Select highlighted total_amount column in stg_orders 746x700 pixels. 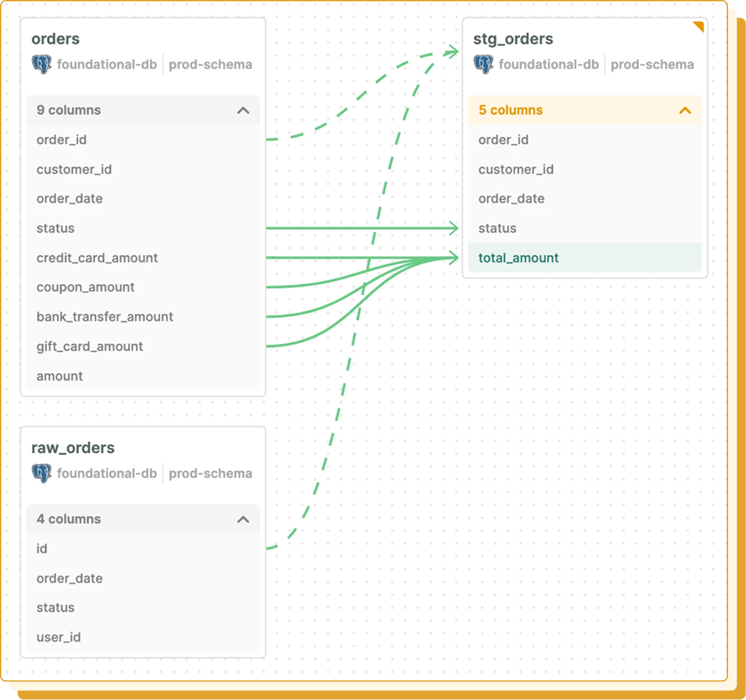[585, 258]
